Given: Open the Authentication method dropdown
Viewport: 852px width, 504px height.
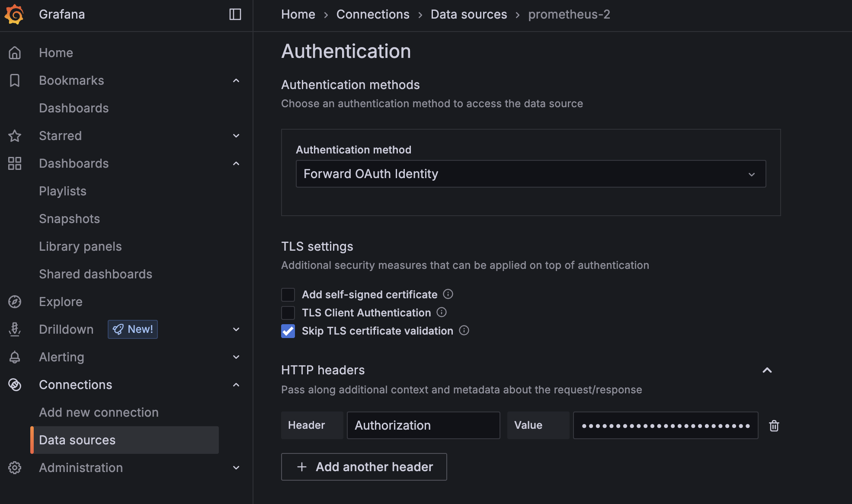Looking at the screenshot, I should pos(530,174).
